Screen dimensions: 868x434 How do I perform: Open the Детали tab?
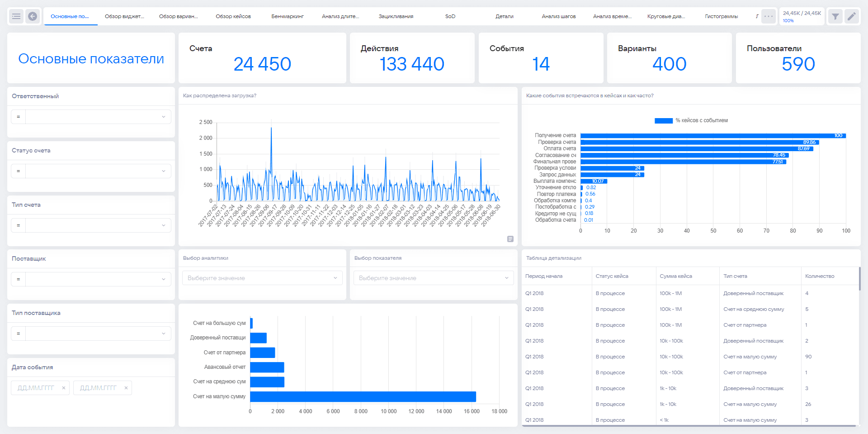pyautogui.click(x=505, y=16)
